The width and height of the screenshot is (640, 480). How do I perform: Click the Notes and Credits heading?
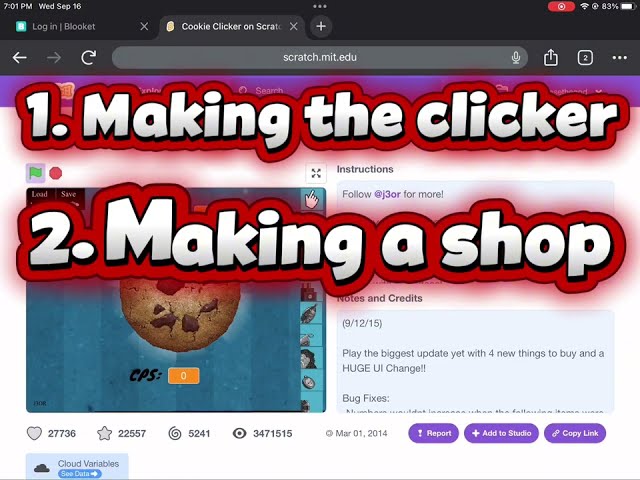(x=380, y=298)
